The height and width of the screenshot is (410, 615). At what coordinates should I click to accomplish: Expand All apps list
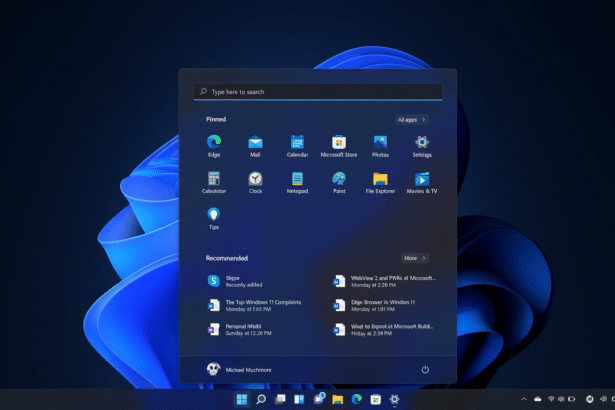tap(411, 120)
